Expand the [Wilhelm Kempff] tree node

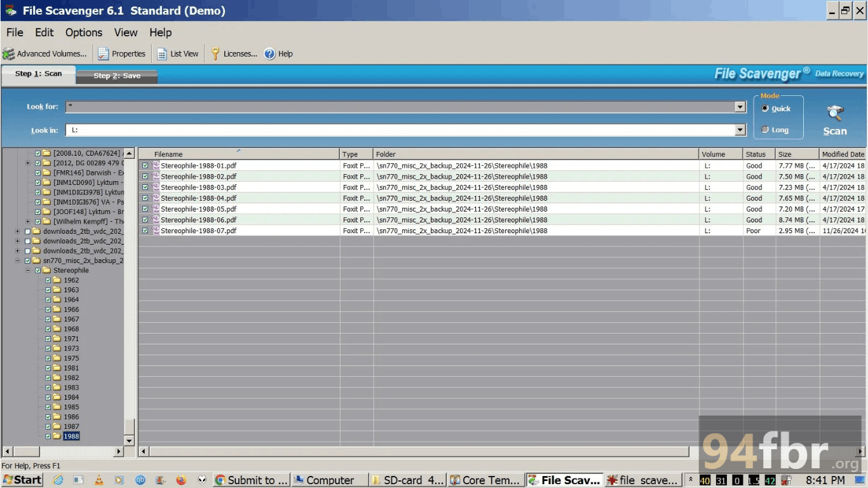pos(28,222)
